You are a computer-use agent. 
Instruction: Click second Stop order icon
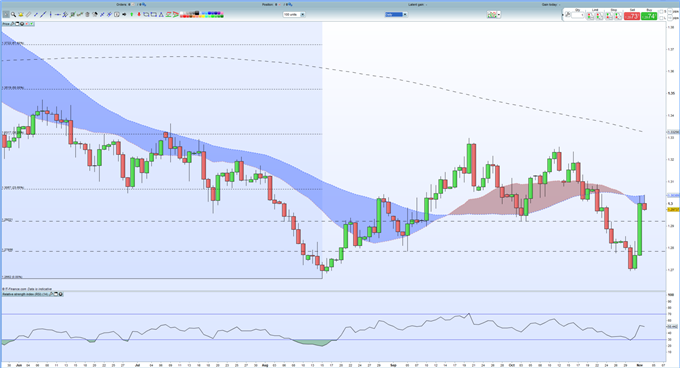[x=618, y=16]
